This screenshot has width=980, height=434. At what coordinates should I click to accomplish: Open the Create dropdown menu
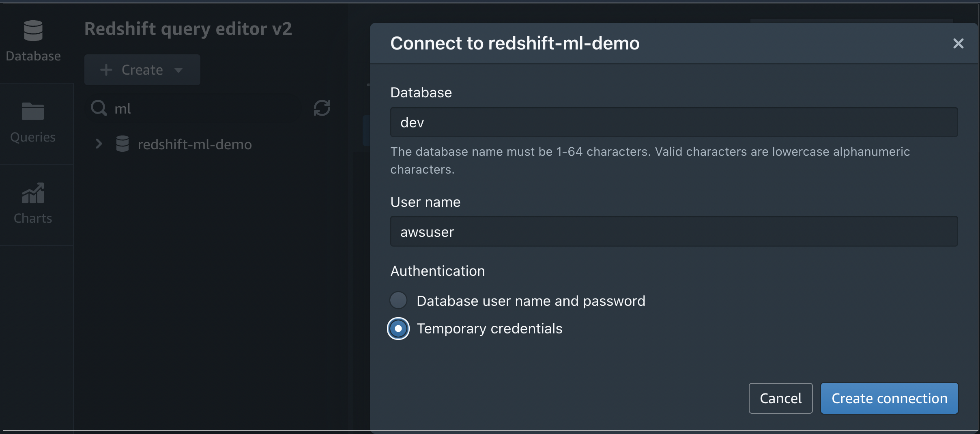[x=179, y=70]
